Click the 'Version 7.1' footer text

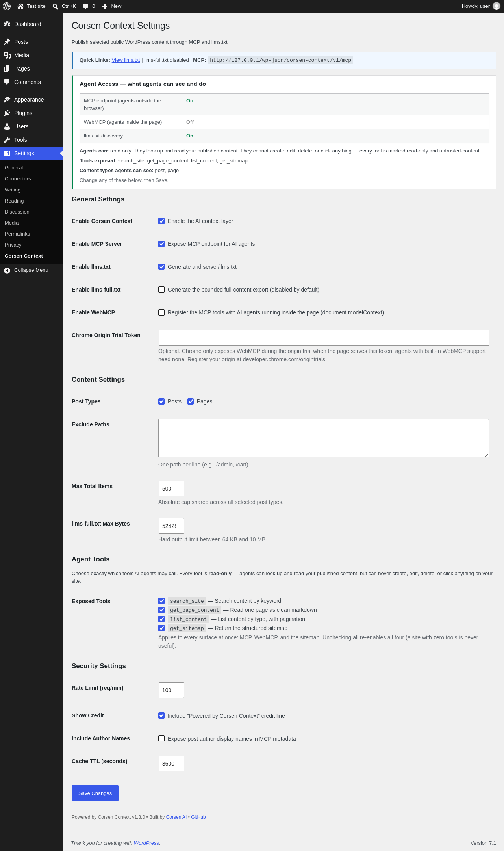coord(483,843)
